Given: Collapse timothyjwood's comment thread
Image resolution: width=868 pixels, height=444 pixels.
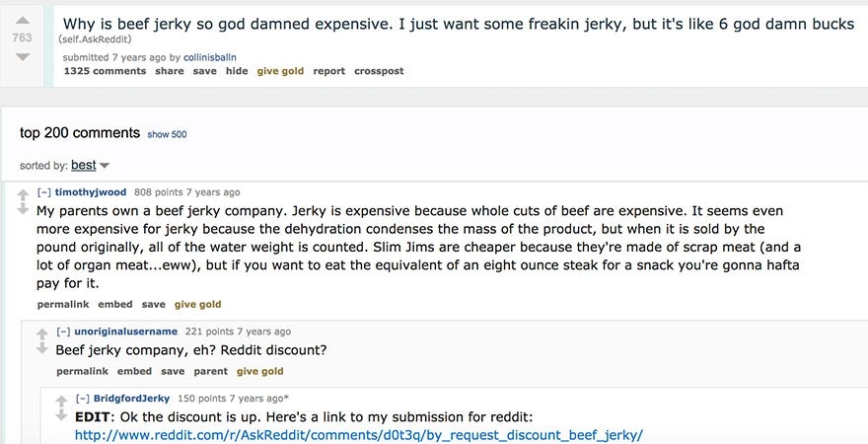Looking at the screenshot, I should 43,192.
